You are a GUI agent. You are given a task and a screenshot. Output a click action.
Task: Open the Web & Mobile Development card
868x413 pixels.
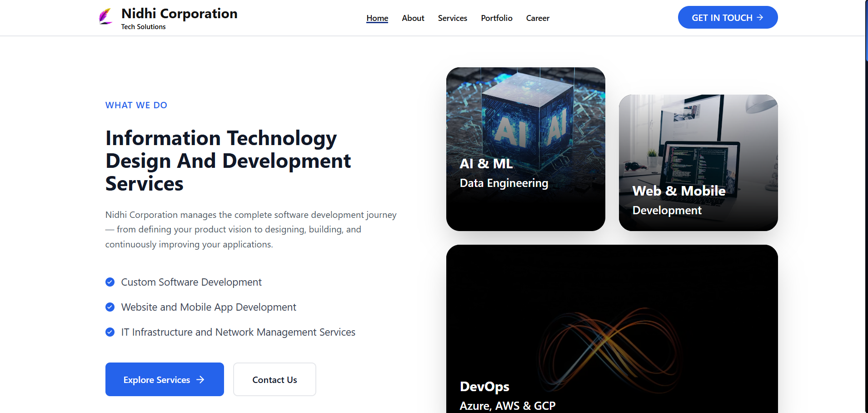click(698, 162)
